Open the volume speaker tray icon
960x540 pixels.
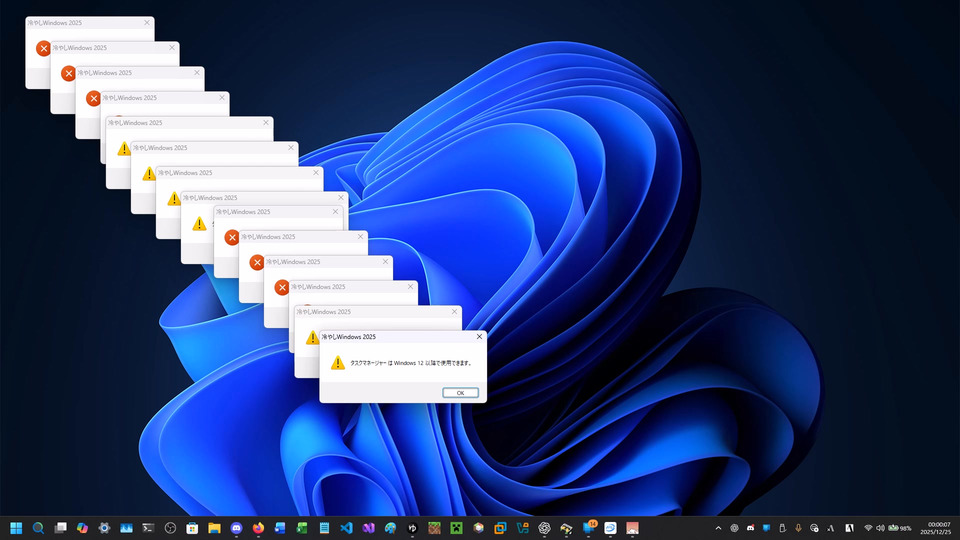pyautogui.click(x=880, y=528)
